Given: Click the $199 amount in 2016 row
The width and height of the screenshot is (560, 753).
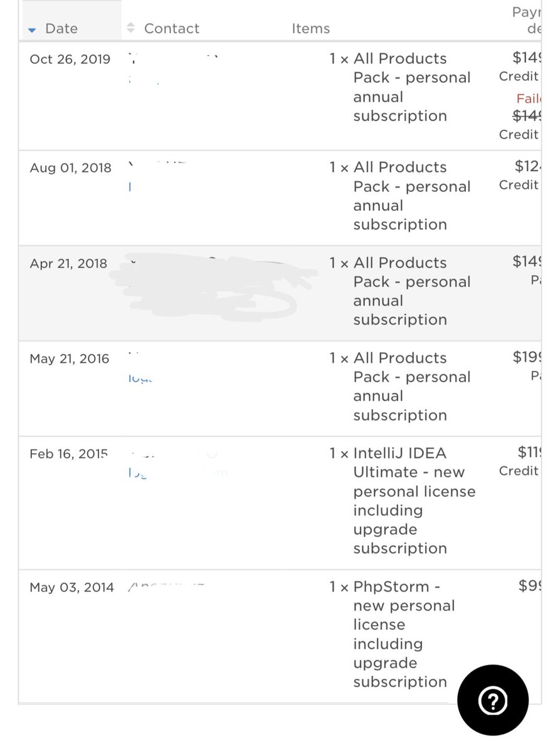Looking at the screenshot, I should [527, 358].
